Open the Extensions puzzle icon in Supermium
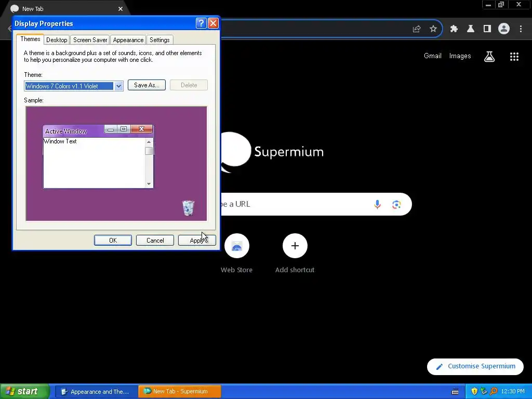Viewport: 532px width, 399px height. tap(454, 29)
